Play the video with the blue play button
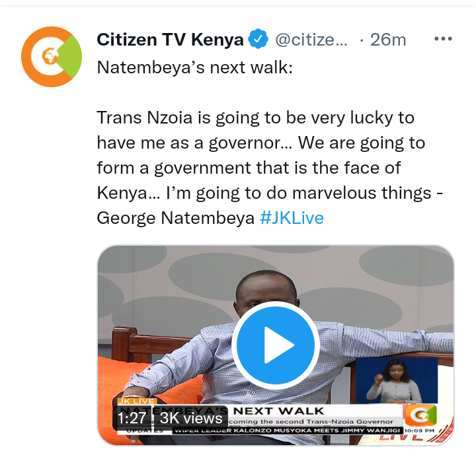Viewport: 476px width, 463px height. [x=276, y=345]
